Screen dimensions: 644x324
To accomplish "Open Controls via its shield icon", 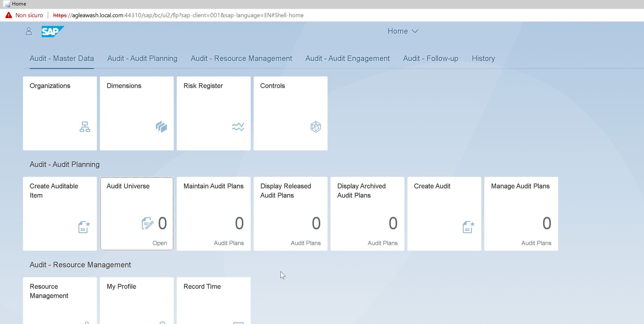I will pyautogui.click(x=315, y=127).
